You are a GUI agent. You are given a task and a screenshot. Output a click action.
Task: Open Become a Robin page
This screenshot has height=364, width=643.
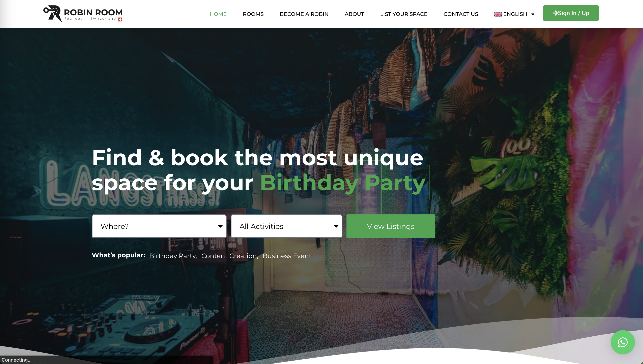304,14
